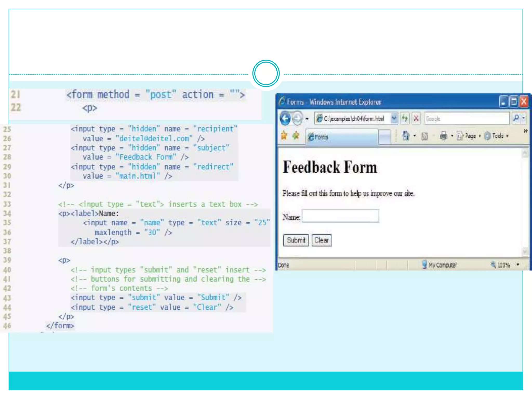Click the browser Back arrow button

tap(285, 119)
